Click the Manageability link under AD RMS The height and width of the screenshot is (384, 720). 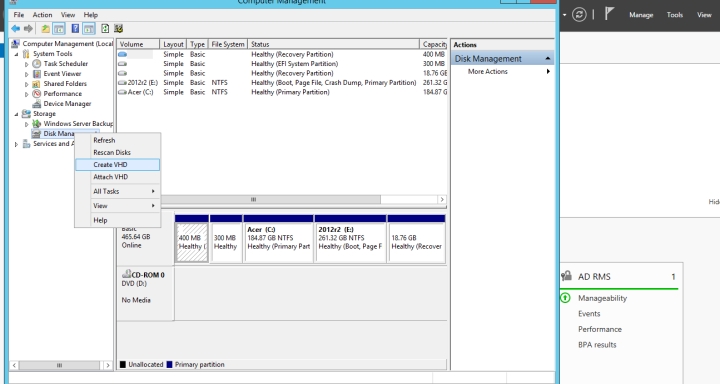602,298
